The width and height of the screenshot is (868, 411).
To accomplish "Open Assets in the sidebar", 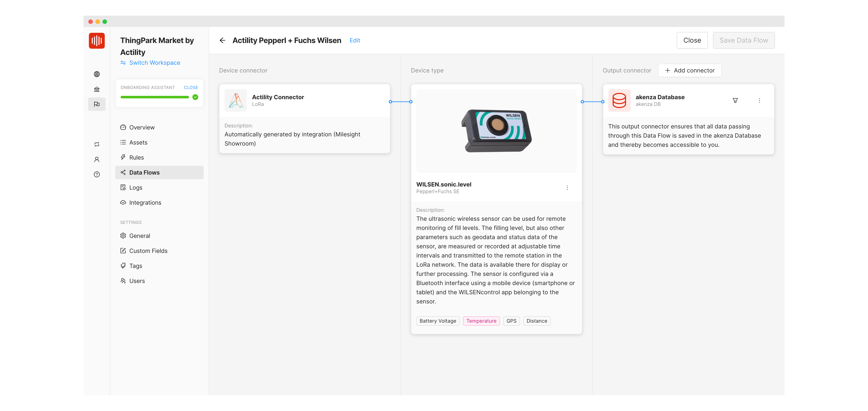I will (159, 142).
